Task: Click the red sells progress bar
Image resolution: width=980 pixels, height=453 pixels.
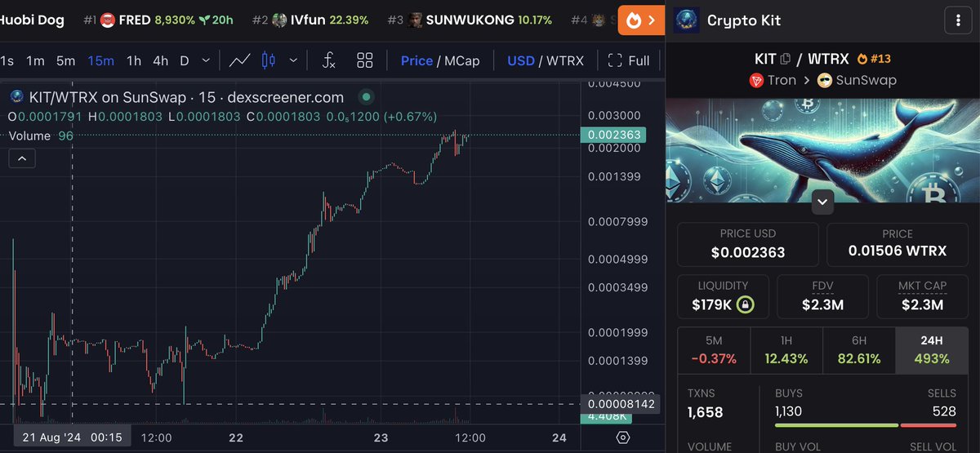Action: pyautogui.click(x=929, y=425)
